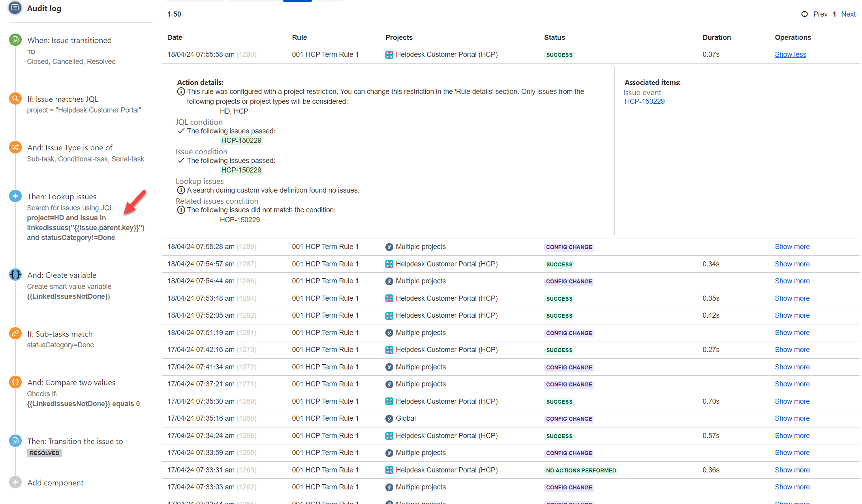Open issue HCP-150229 from Associated items
The image size is (862, 504).
pyautogui.click(x=644, y=101)
